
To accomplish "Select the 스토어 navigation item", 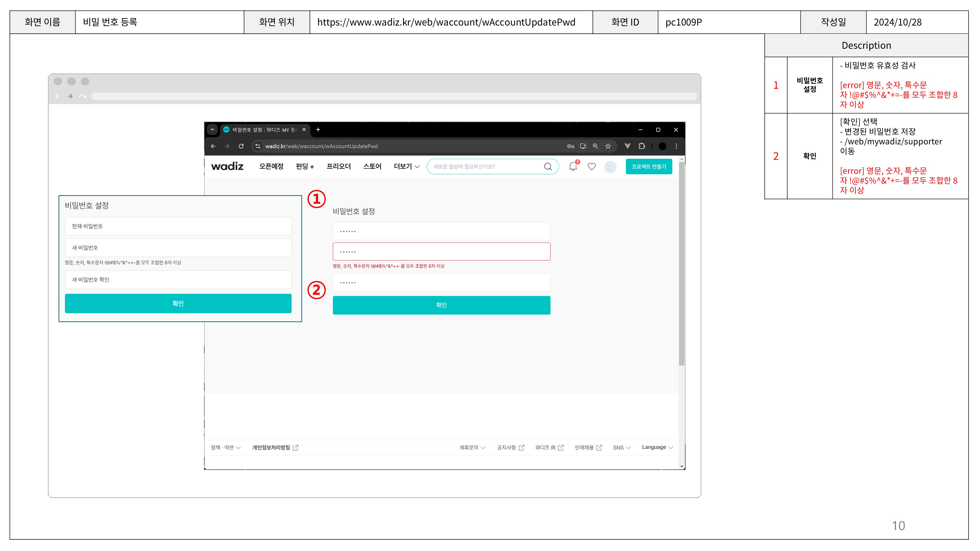I will click(372, 167).
